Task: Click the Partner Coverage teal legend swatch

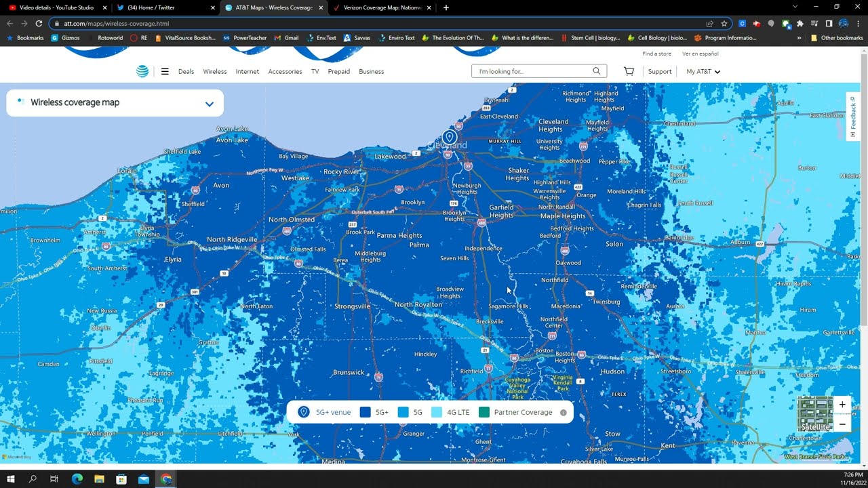Action: tap(484, 412)
